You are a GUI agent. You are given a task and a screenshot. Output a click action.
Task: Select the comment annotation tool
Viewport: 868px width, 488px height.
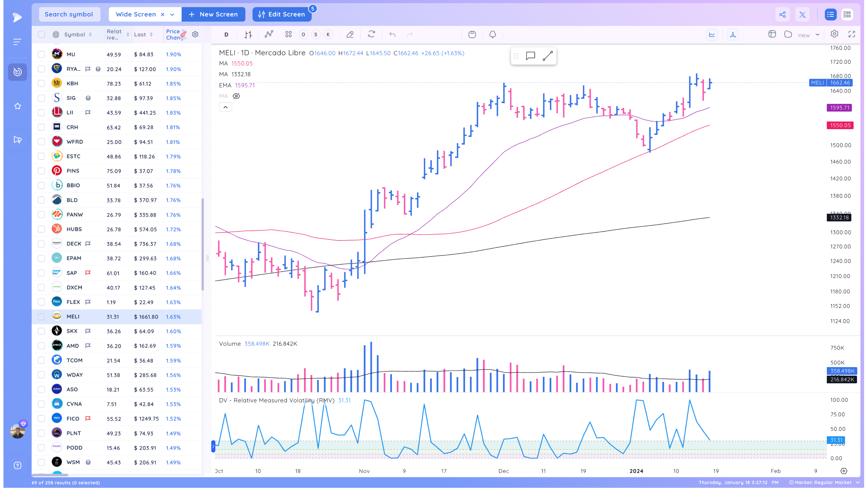(x=530, y=56)
